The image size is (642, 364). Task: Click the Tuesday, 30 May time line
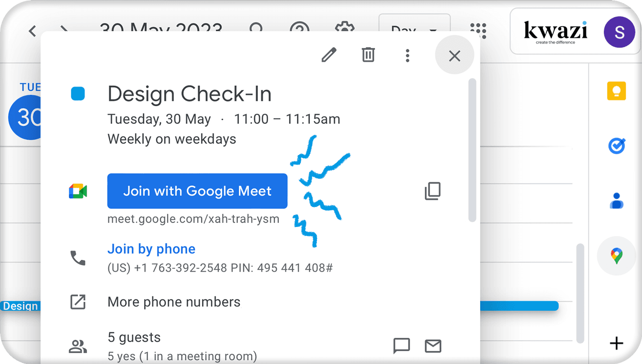[x=224, y=119]
